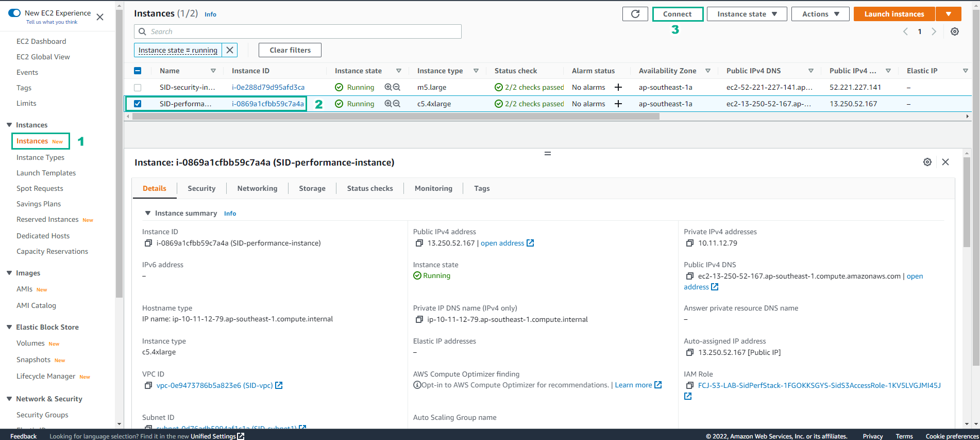Click the details panel vertical scrollbar
The image size is (980, 440).
(967, 202)
